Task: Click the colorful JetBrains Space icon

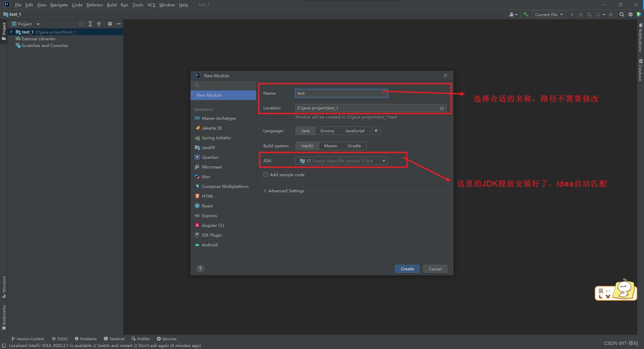Action: 639,14
